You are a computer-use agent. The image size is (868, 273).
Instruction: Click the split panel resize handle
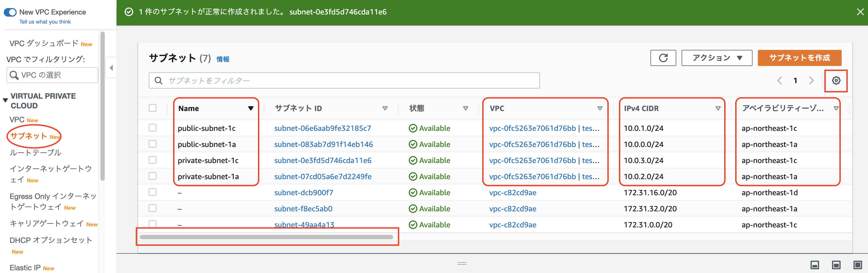pyautogui.click(x=462, y=263)
